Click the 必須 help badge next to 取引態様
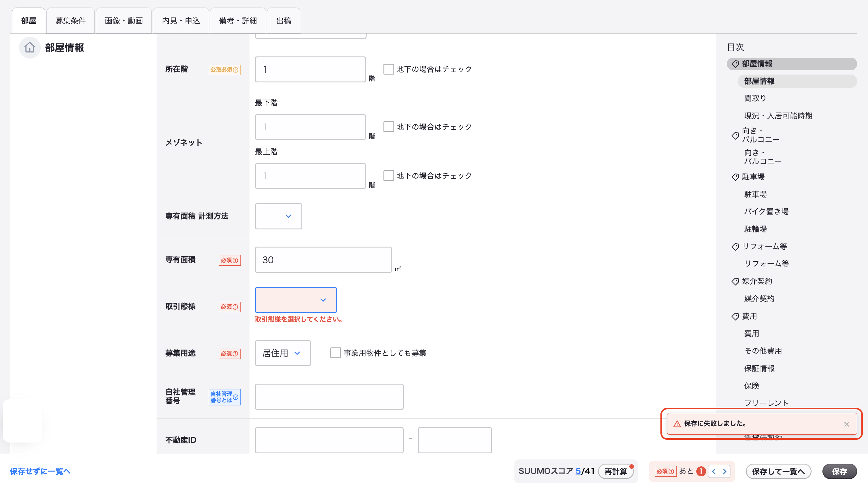Screen dimensions: 868x489 230,307
